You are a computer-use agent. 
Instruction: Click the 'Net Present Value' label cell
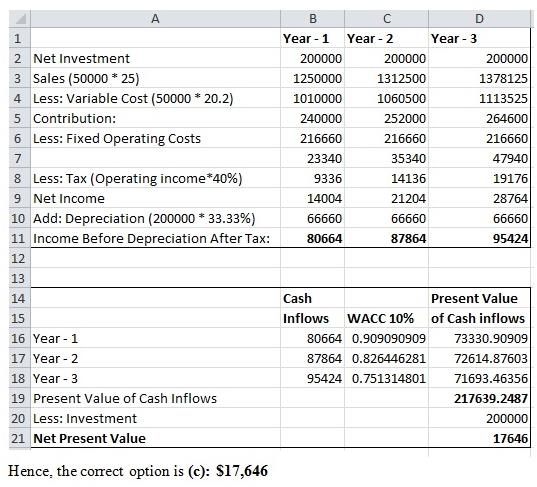(x=155, y=438)
